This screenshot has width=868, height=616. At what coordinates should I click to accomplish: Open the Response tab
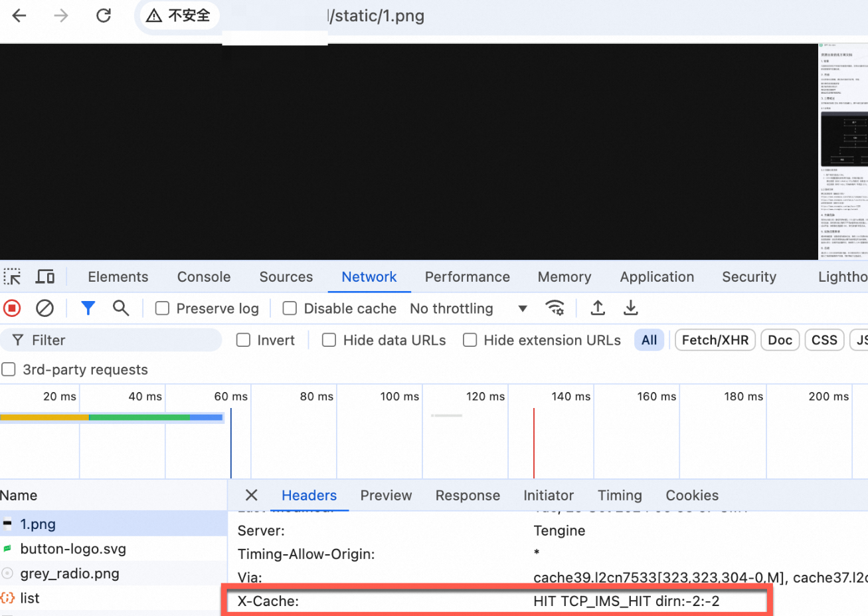pos(468,495)
